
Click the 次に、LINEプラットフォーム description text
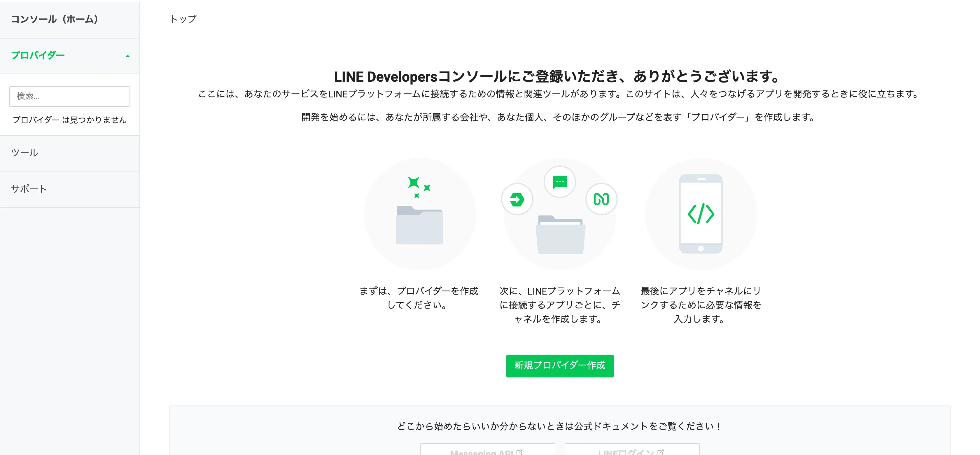[560, 305]
